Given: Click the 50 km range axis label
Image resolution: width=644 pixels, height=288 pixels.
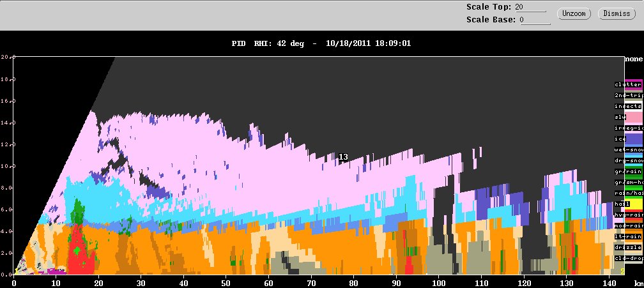Looking at the screenshot, I should click(x=226, y=283).
